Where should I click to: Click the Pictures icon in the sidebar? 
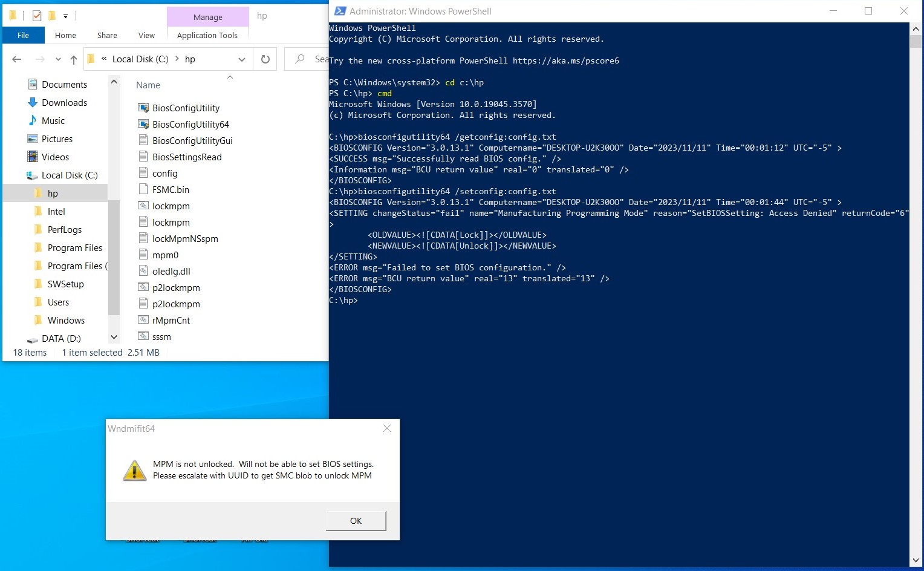[x=33, y=139]
